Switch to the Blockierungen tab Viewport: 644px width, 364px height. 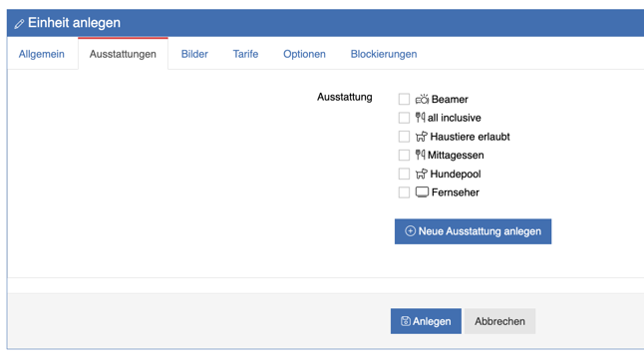pos(384,54)
